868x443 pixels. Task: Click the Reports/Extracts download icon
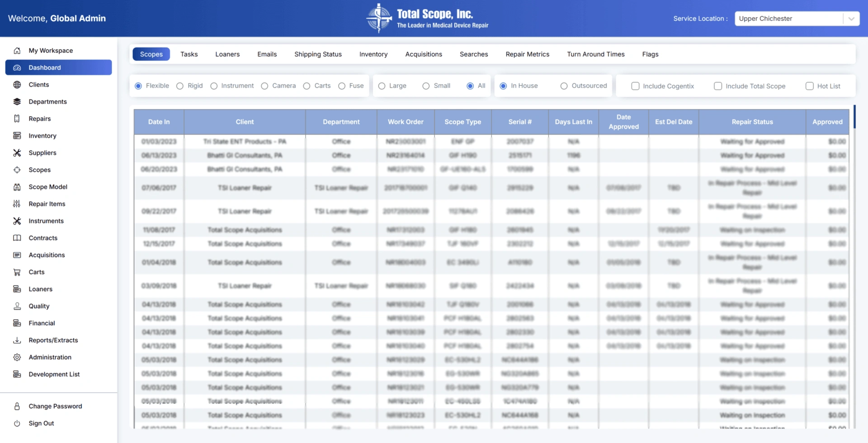(x=17, y=340)
